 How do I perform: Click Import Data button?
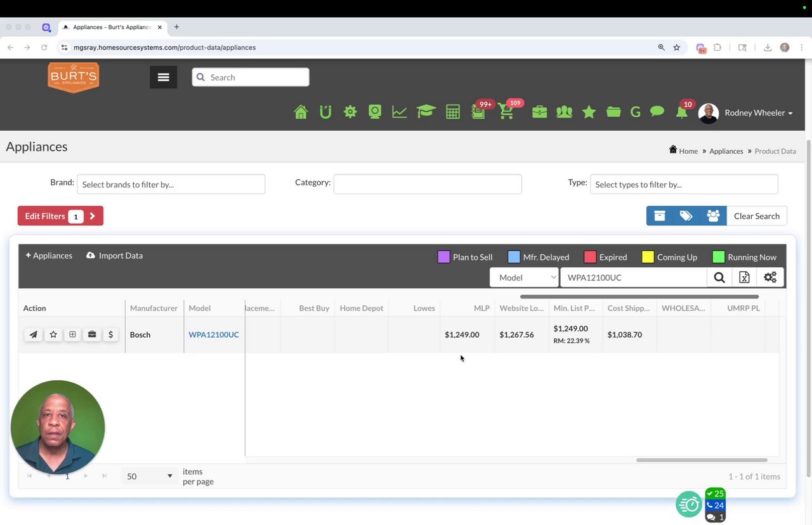point(115,255)
